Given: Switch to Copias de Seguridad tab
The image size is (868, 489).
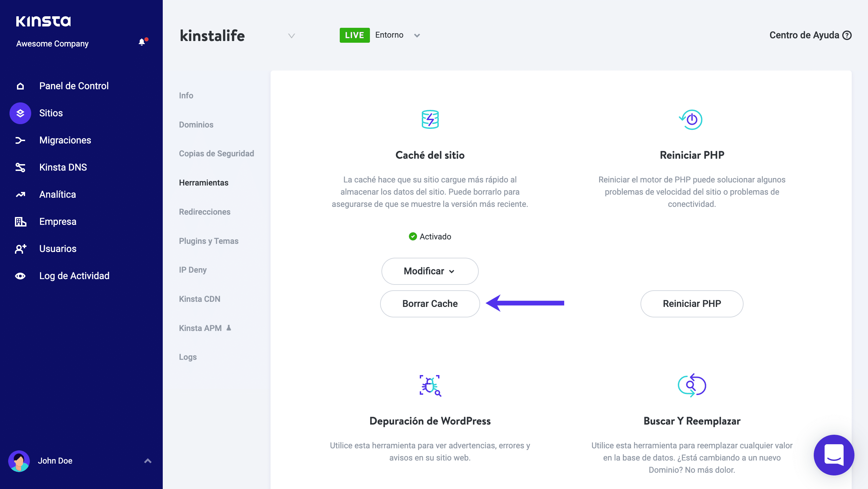Looking at the screenshot, I should 217,154.
